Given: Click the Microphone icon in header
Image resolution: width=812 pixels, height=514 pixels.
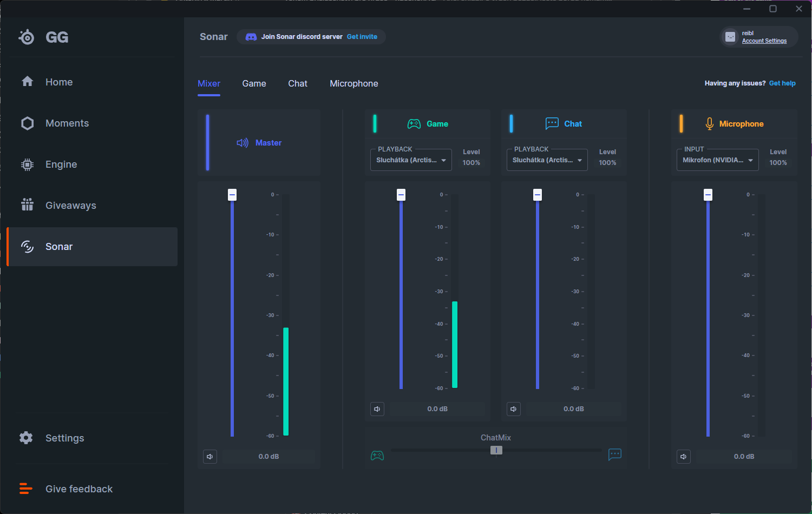Looking at the screenshot, I should [x=709, y=124].
